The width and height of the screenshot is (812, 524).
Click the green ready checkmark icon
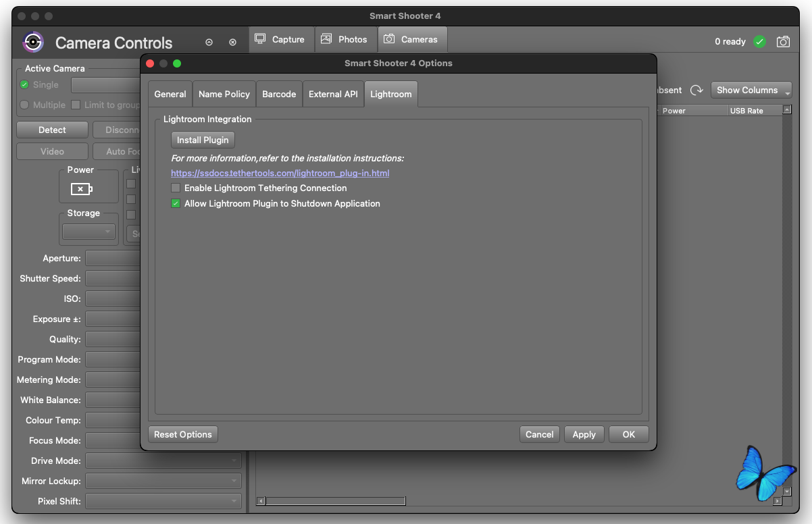click(759, 42)
